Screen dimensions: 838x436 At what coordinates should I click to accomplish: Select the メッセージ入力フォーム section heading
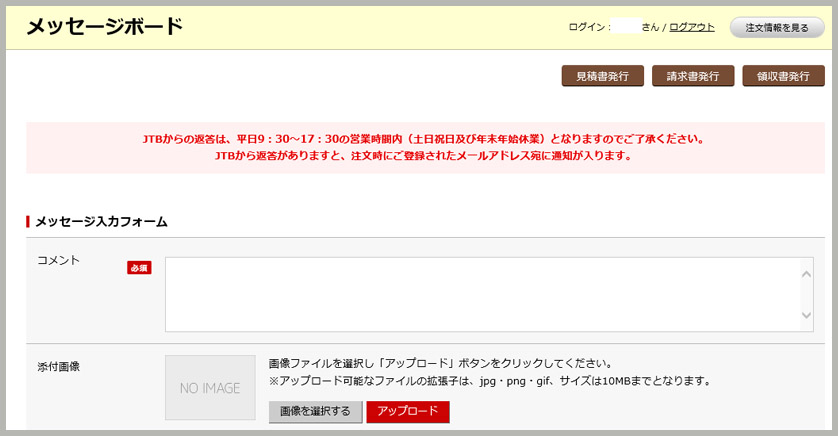101,221
